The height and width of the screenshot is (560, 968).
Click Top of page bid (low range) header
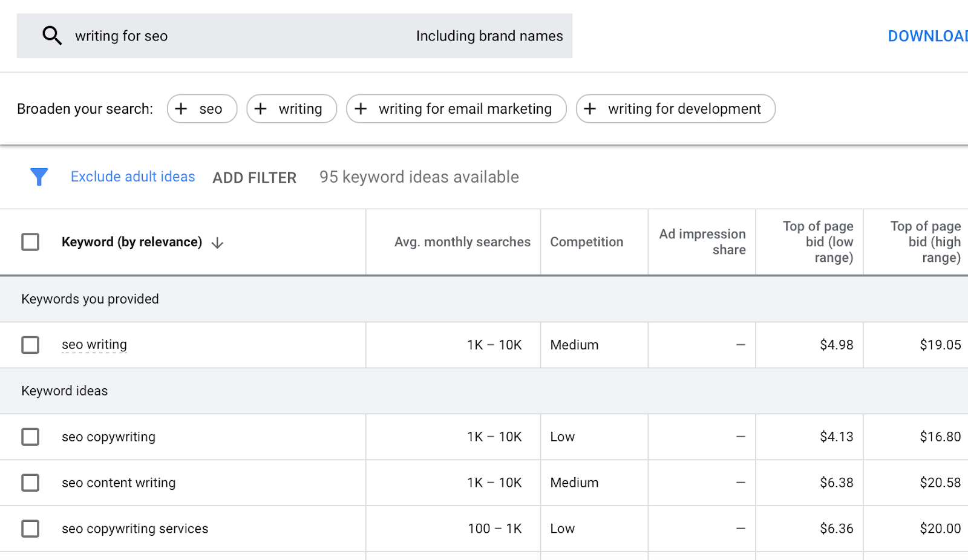pos(818,242)
